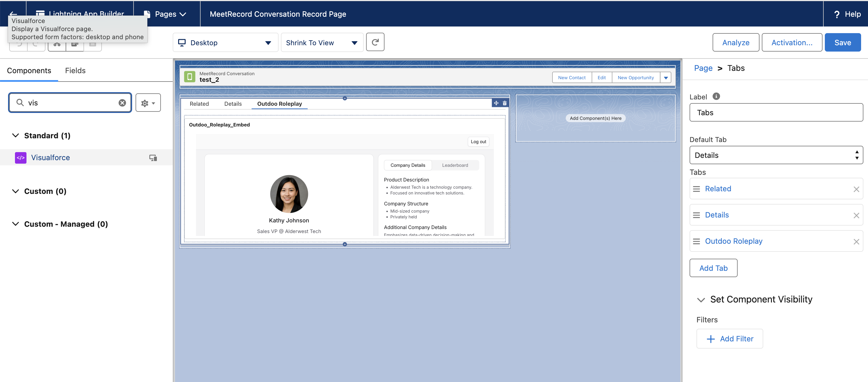Collapse the Set Component Visibility section
The image size is (868, 382).
701,300
